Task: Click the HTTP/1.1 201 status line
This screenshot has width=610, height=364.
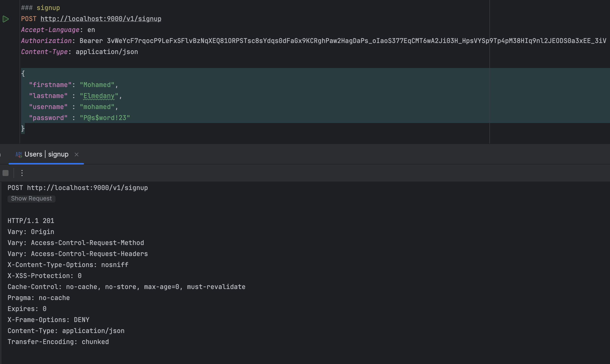Action: [31, 221]
